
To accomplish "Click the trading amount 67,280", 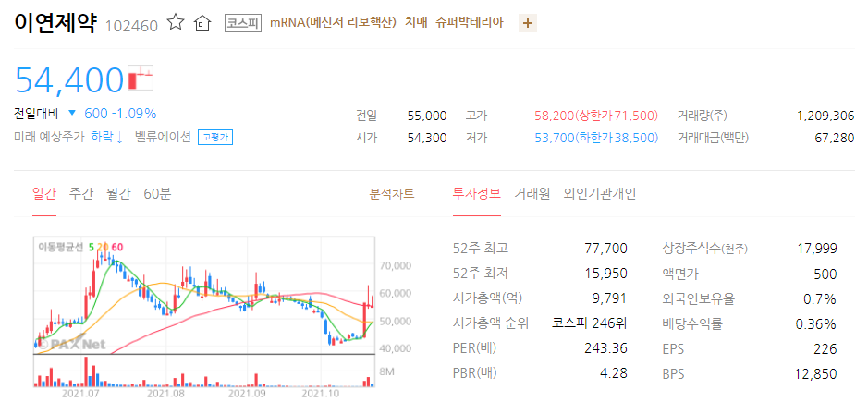I will pos(834,138).
